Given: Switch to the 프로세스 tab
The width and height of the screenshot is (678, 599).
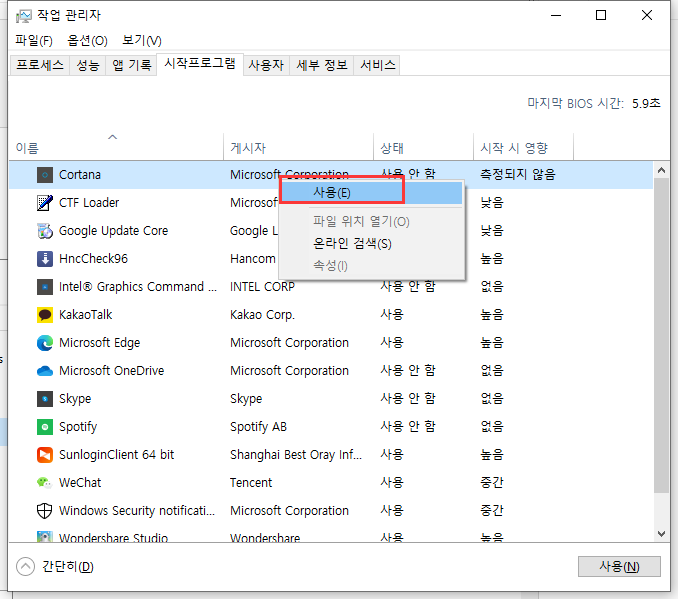Looking at the screenshot, I should click(40, 65).
